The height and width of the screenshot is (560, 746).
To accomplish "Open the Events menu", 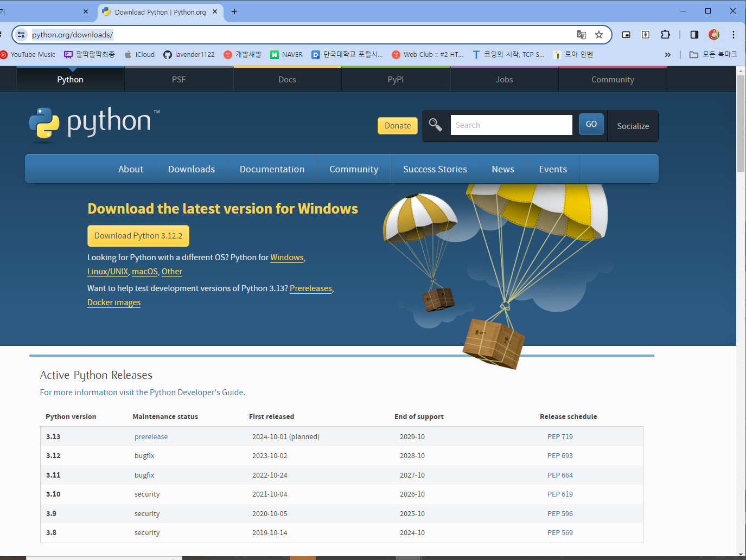I will (x=553, y=169).
